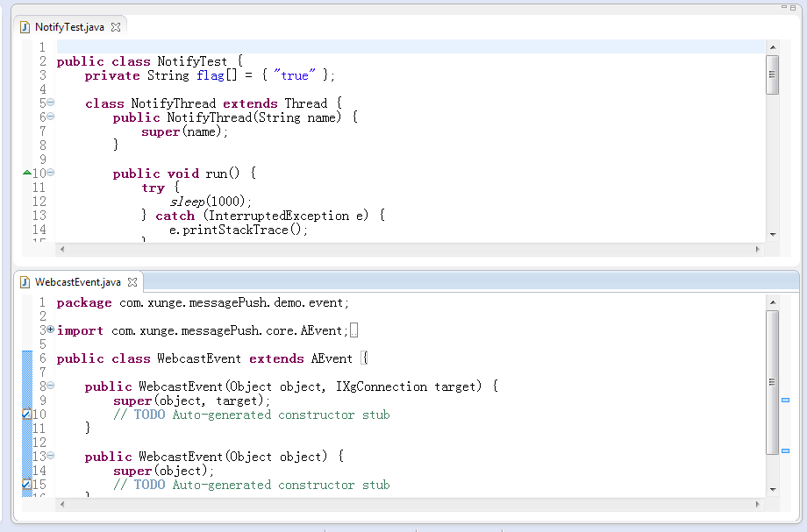Collapse the WebcastEvent constructor fold at line 8
807x532 pixels.
click(x=51, y=385)
